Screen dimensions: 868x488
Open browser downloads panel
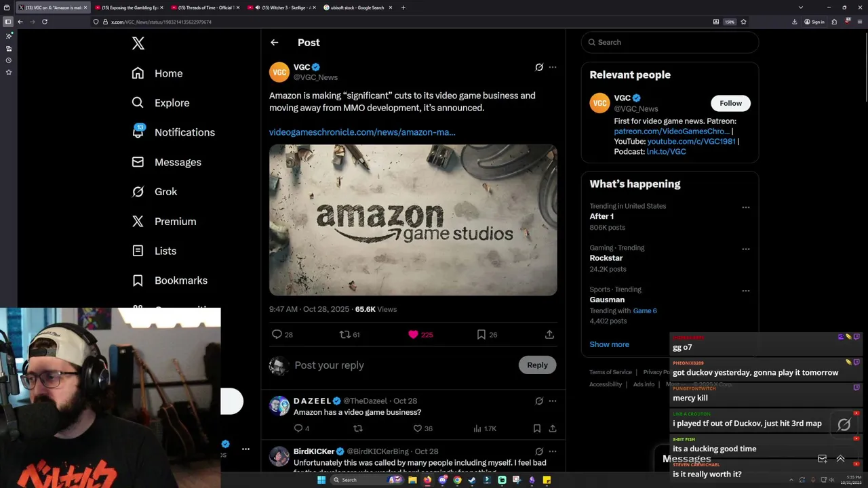click(794, 22)
